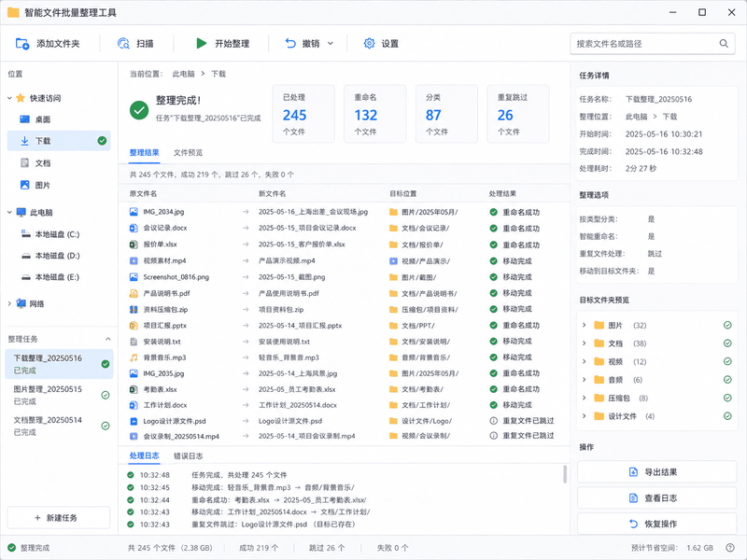Screen dimensions: 747x560
Task: Expand the 图片 (32) target folder
Action: (585, 325)
